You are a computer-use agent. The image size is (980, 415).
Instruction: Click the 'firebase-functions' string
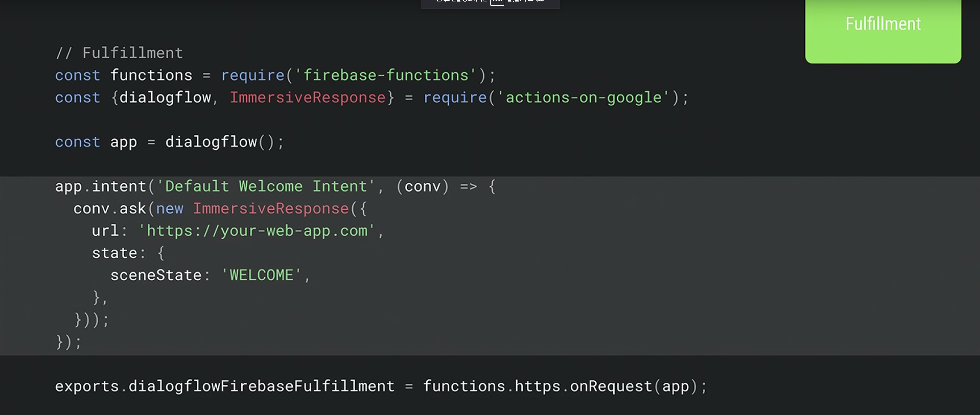click(385, 75)
